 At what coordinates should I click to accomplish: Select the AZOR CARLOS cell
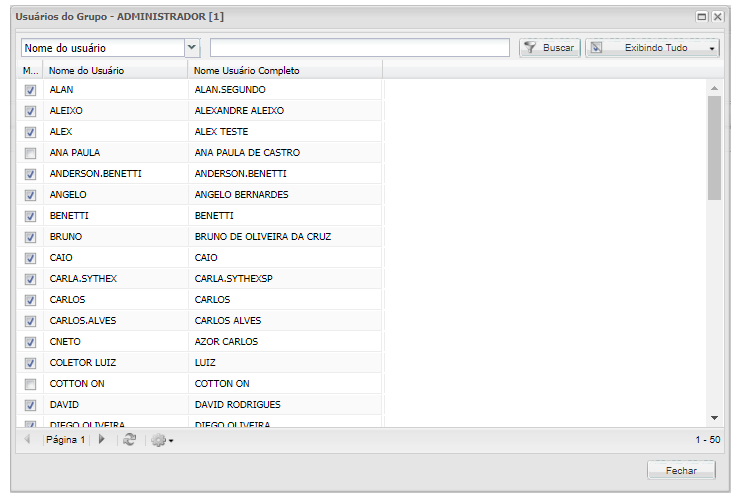(x=285, y=341)
